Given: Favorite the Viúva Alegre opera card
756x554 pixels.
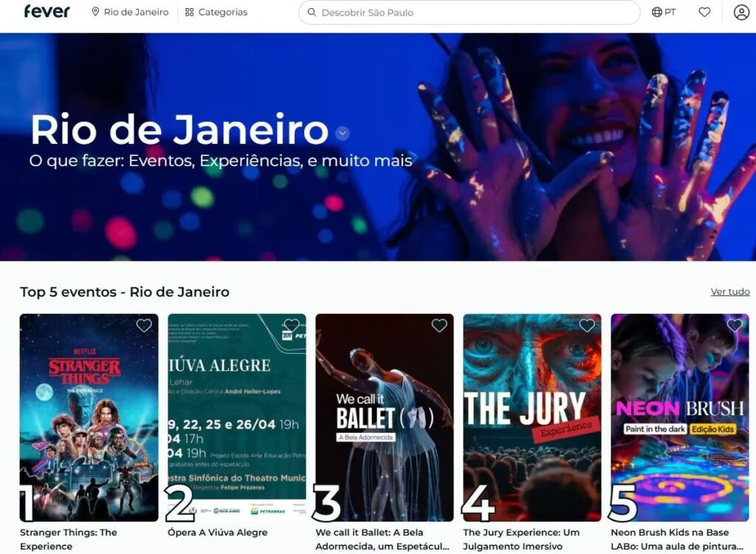Looking at the screenshot, I should click(x=292, y=326).
